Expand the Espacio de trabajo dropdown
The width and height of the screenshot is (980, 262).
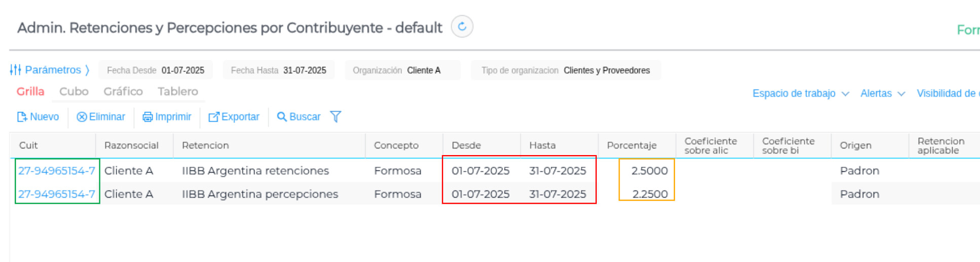[800, 94]
